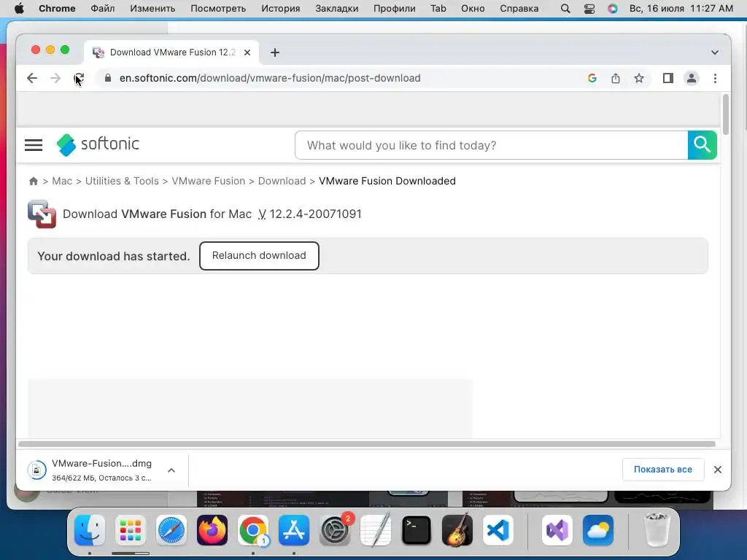Open TextEdit from the Dock
Screen dimensions: 747x560
tap(376, 530)
